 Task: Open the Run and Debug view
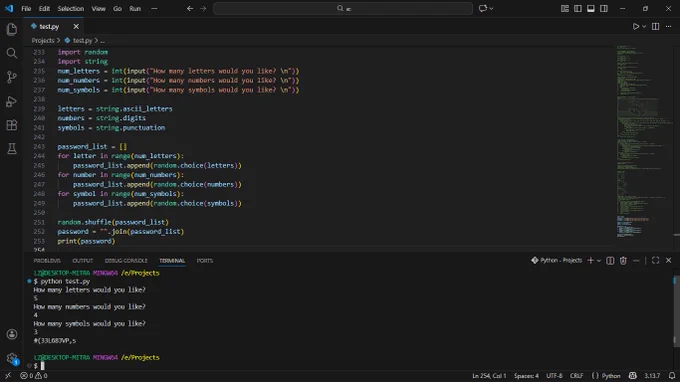tap(12, 101)
